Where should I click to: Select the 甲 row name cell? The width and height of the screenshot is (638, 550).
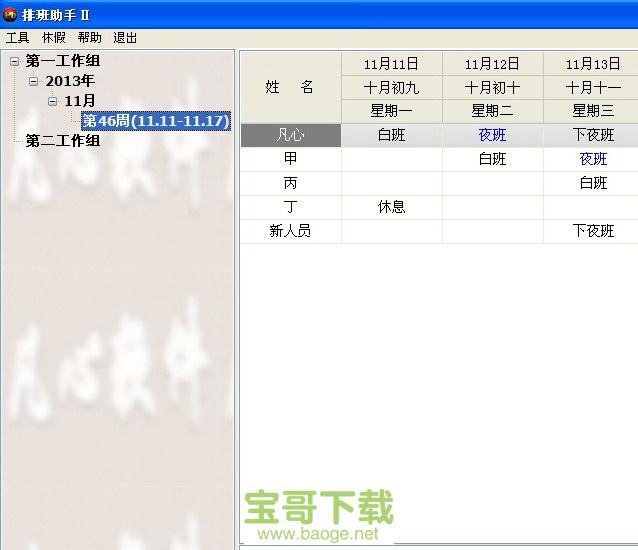291,159
